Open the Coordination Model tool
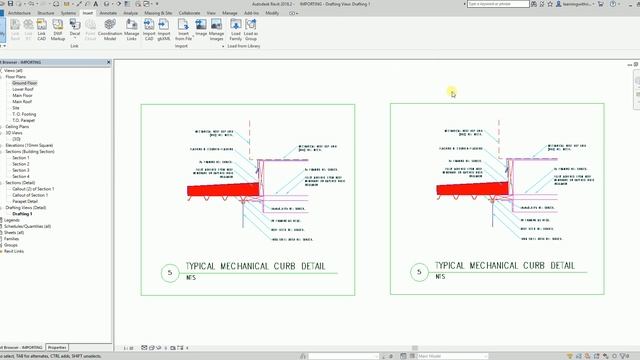 tap(110, 30)
